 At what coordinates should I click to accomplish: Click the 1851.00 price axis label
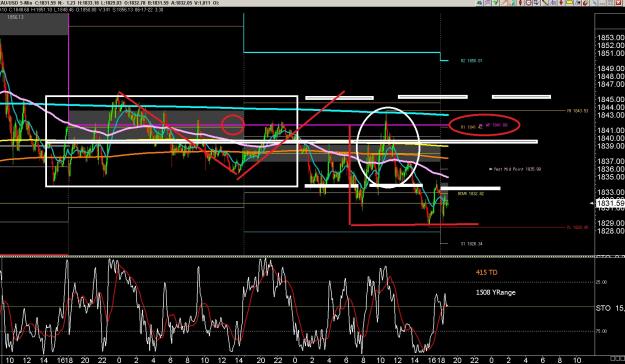point(610,53)
